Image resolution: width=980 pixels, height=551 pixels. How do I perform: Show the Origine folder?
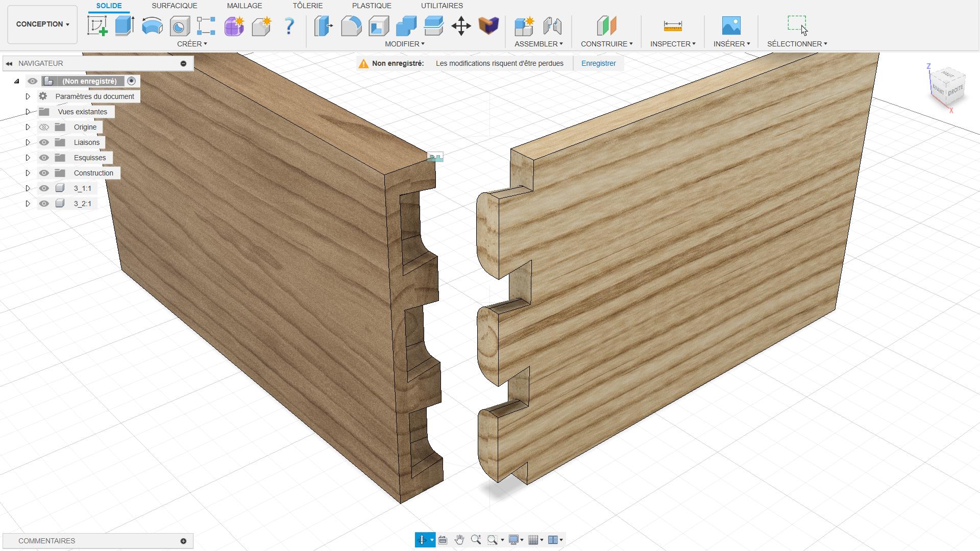44,127
